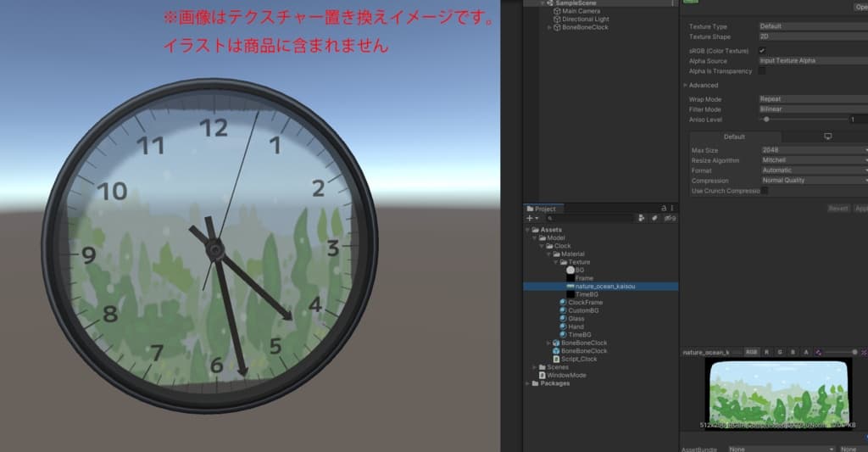This screenshot has height=452, width=868.
Task: Open the Compression dropdown showing Normal Quality
Action: (815, 181)
